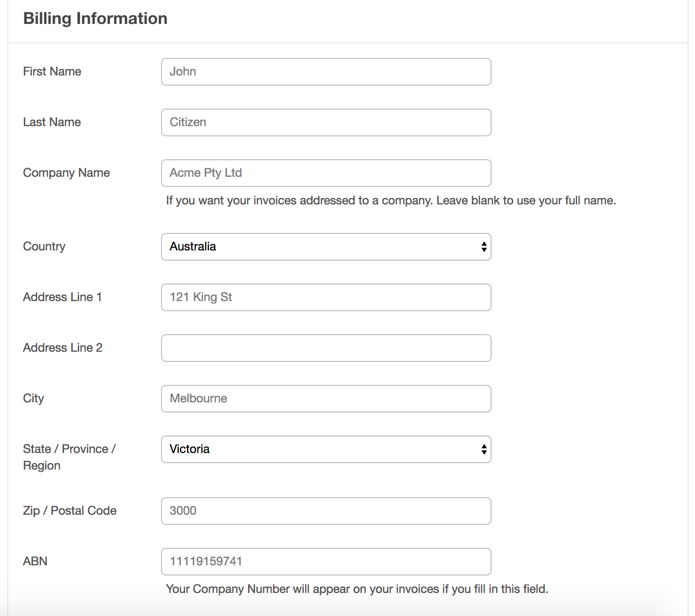Click the 'Address Line 2' label
695x616 pixels.
pyautogui.click(x=63, y=348)
